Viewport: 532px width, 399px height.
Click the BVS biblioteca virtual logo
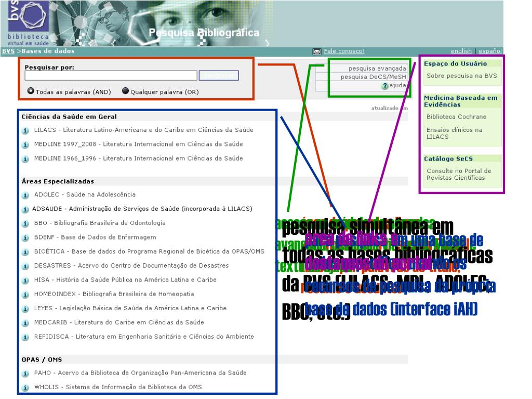pyautogui.click(x=28, y=23)
